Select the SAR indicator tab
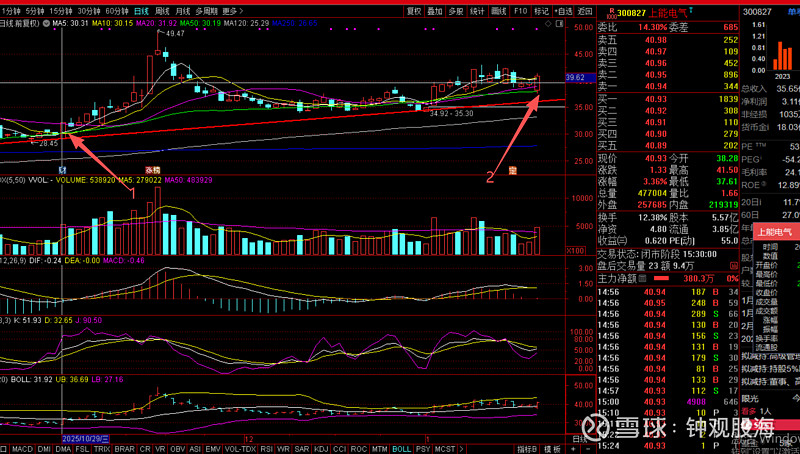Viewport: 800px width, 454px height. coord(302,449)
